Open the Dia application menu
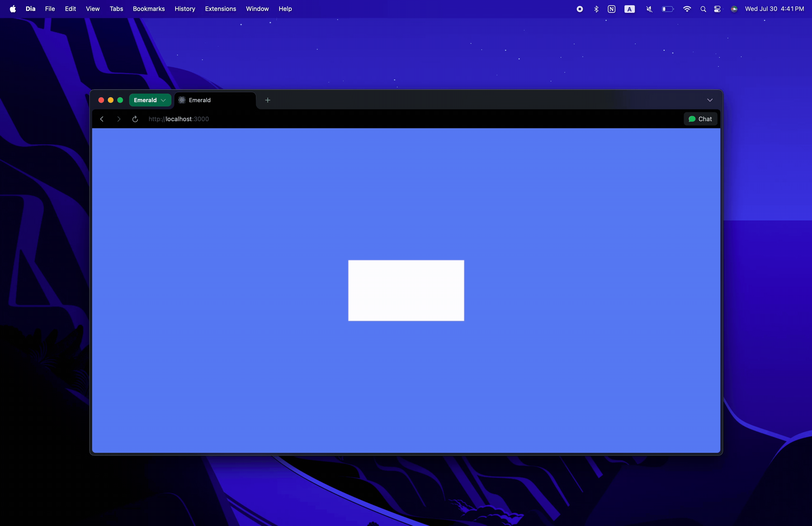Image resolution: width=812 pixels, height=526 pixels. (x=31, y=9)
